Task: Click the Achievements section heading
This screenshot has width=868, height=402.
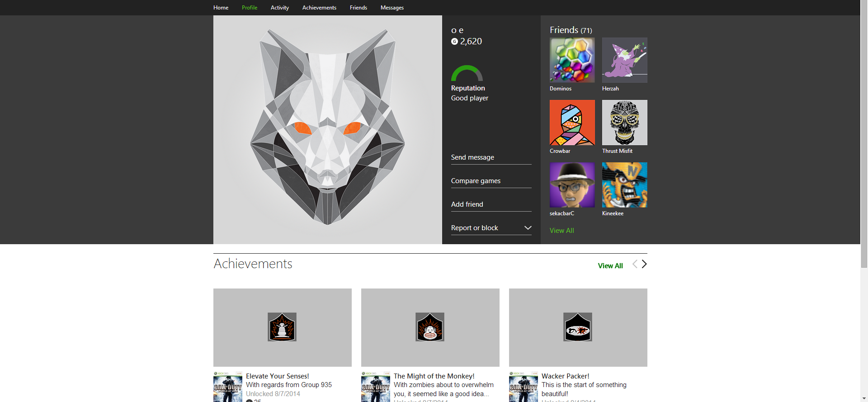Action: point(253,264)
